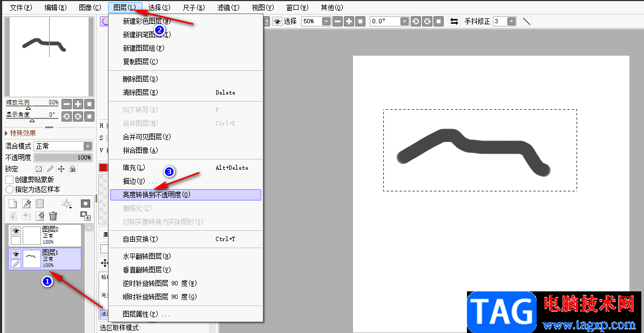Toggle selection display eye in toolbar
Screen dimensions: 644x333
tap(277, 22)
